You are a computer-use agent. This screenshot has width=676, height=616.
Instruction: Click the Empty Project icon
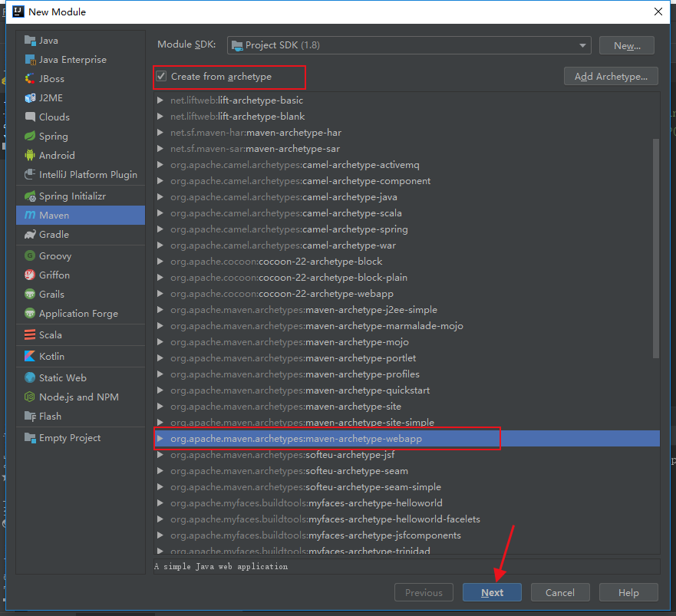click(x=30, y=438)
